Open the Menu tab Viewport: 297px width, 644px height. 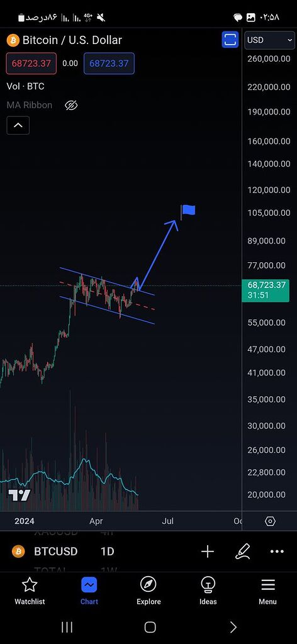tap(268, 591)
